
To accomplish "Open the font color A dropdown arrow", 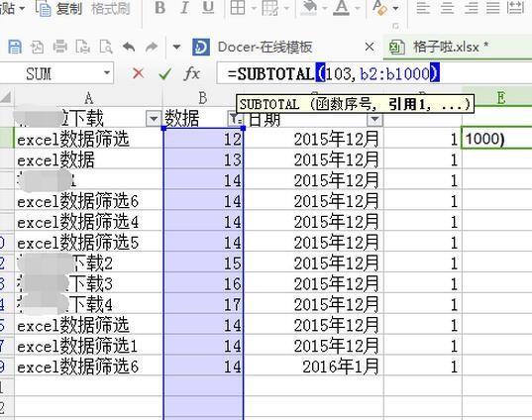I will (358, 8).
